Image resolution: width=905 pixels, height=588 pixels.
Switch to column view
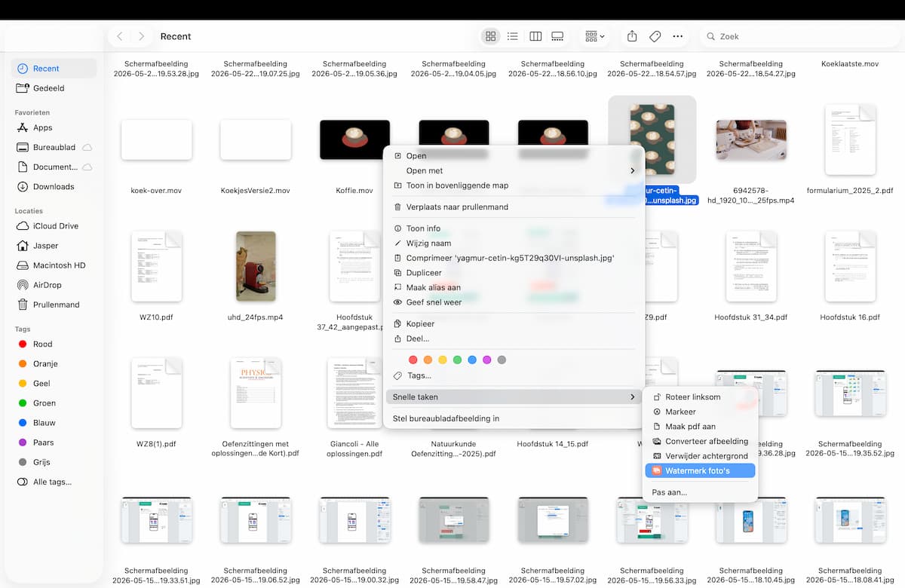(x=535, y=36)
